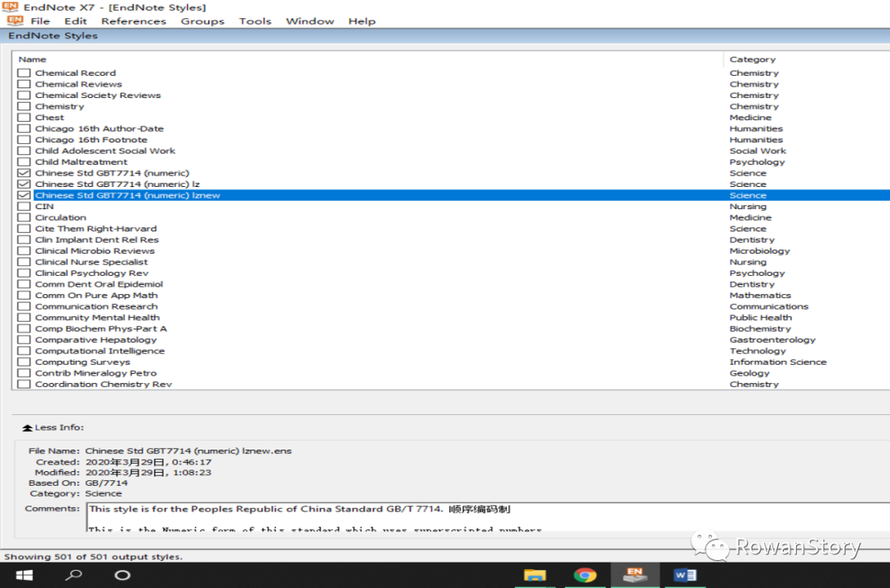Uncheck Chinese Std GBT7714 (numeric) lznew checkbox
The width and height of the screenshot is (890, 588).
point(24,195)
